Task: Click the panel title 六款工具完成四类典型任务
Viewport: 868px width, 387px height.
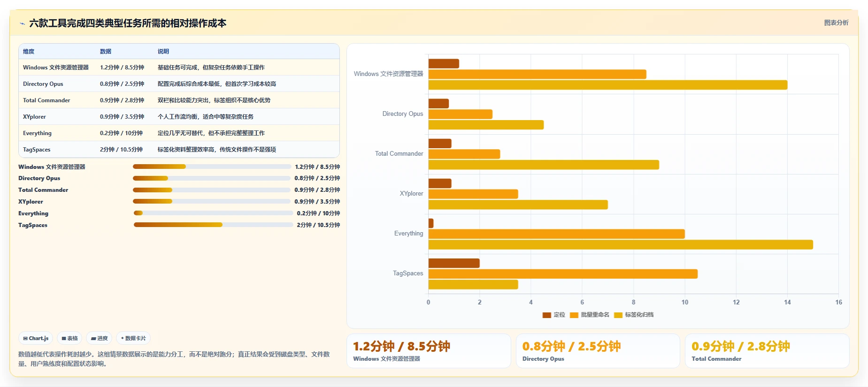Action: [x=128, y=23]
